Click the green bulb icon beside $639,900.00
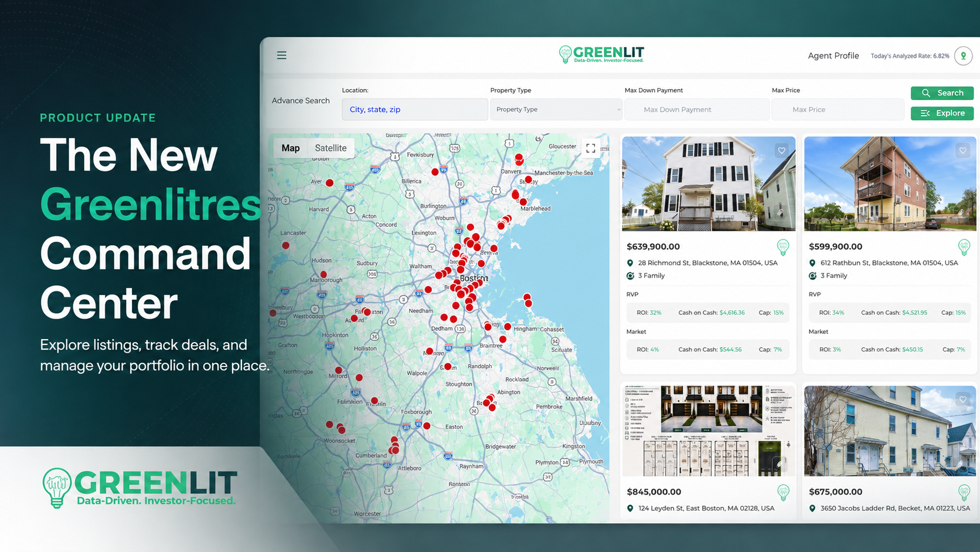This screenshot has height=552, width=980. [783, 247]
